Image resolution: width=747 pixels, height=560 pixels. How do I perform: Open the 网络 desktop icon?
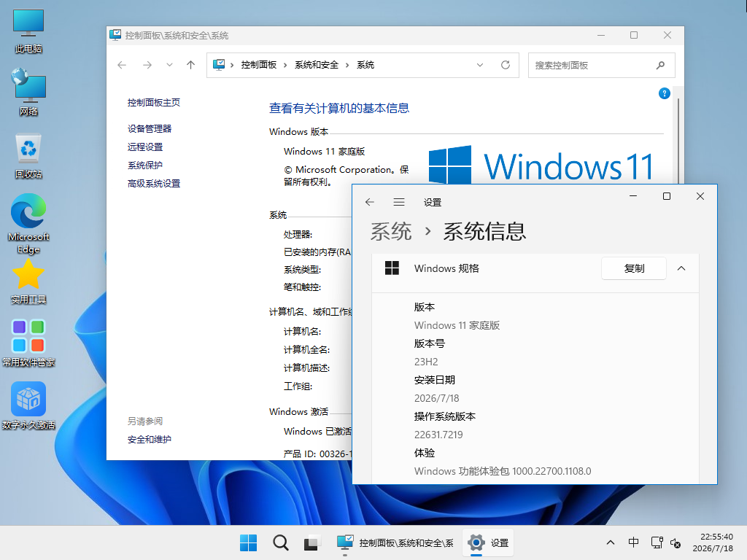point(28,93)
